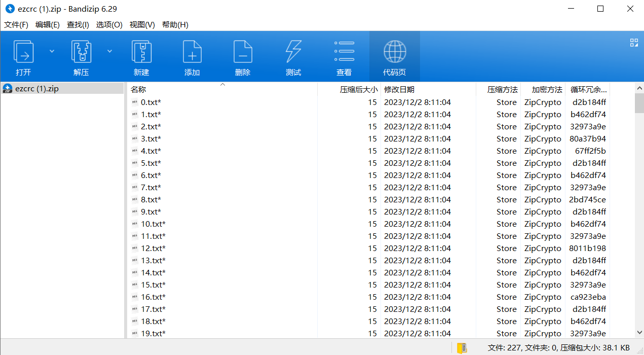This screenshot has height=355, width=644.
Task: Select file 7.txt* in the list
Action: [x=151, y=187]
